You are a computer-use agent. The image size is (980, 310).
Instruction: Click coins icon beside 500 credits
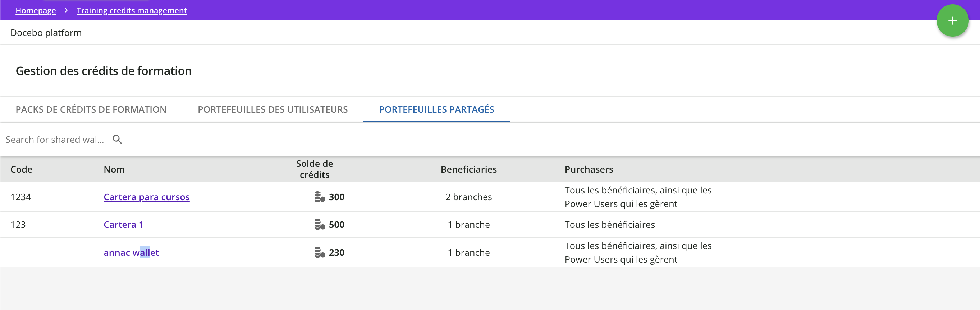pos(320,225)
